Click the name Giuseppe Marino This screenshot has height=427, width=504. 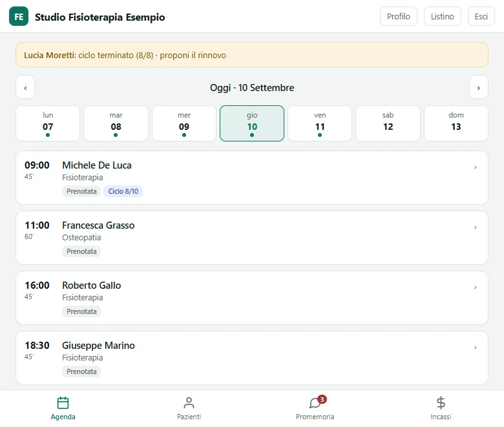[x=98, y=346]
